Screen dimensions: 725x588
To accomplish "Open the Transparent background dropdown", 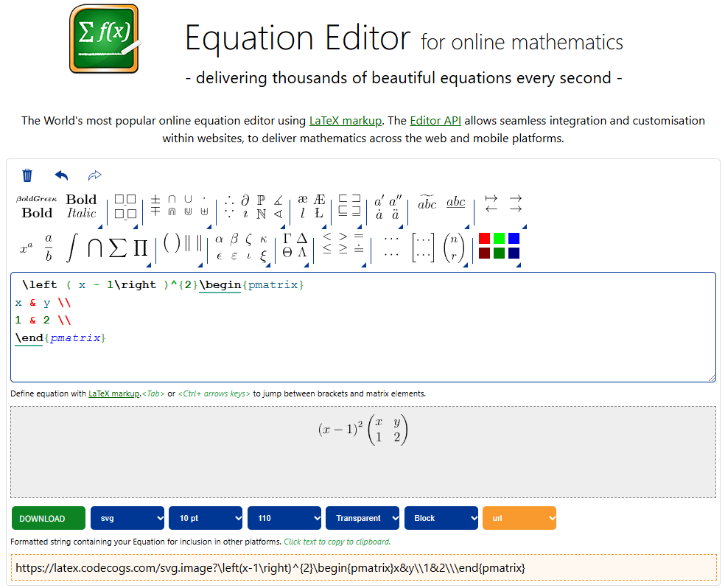I will pos(362,518).
